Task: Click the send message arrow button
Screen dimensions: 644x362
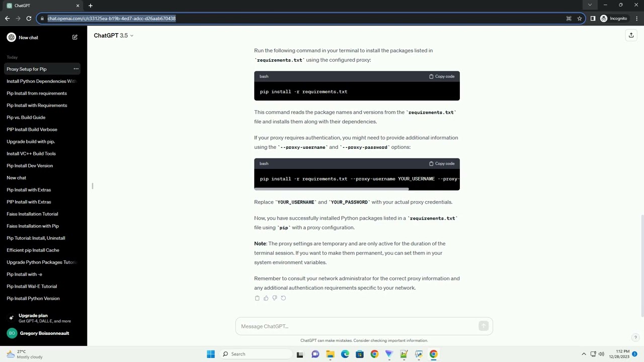Action: pos(484,326)
